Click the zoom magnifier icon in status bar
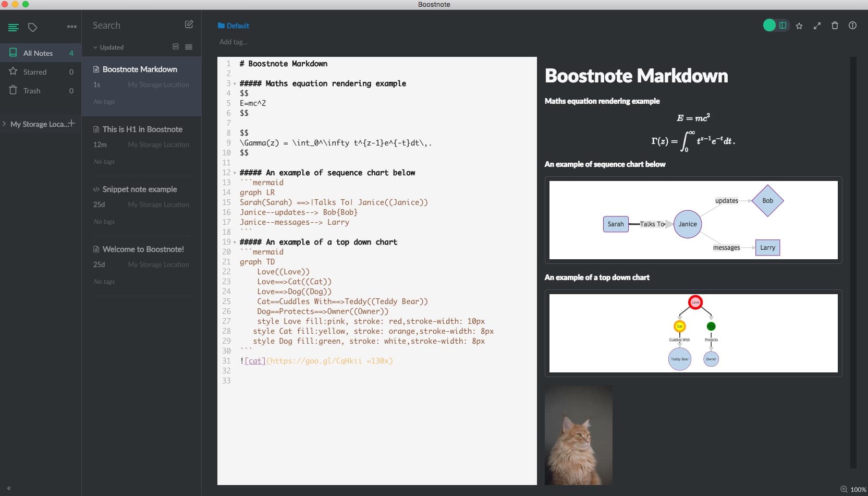This screenshot has height=496, width=868. click(x=843, y=489)
